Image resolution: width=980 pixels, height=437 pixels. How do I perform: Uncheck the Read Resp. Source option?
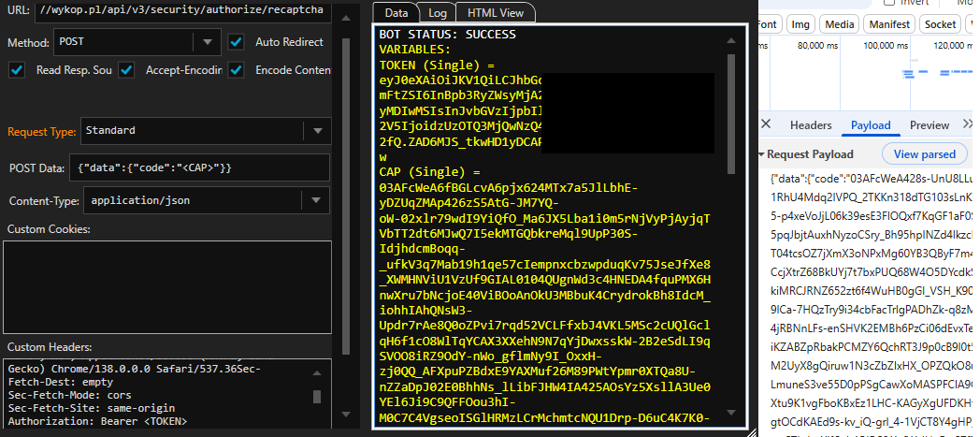point(17,70)
